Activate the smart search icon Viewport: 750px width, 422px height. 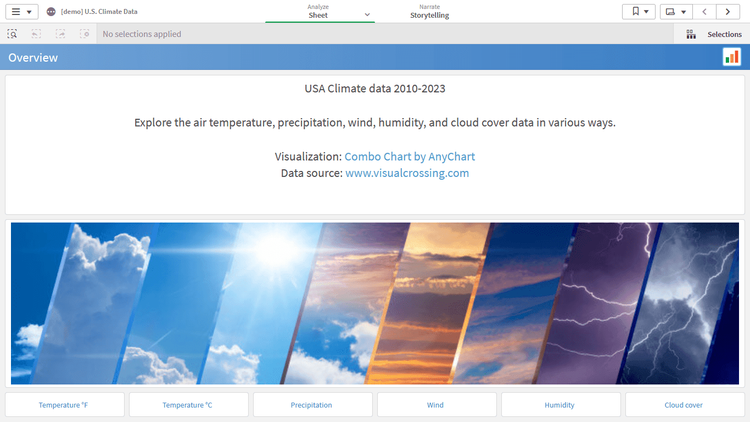click(12, 34)
